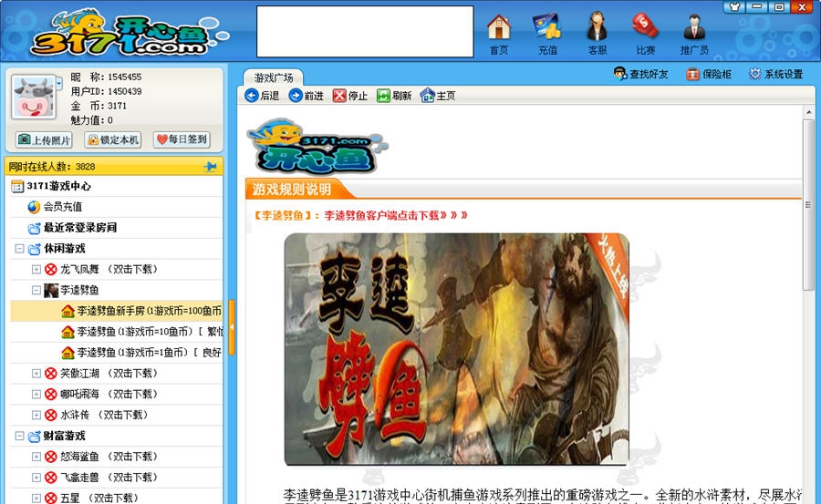The width and height of the screenshot is (821, 504).
Task: Collapse the left panel splitter handle
Action: point(232,327)
